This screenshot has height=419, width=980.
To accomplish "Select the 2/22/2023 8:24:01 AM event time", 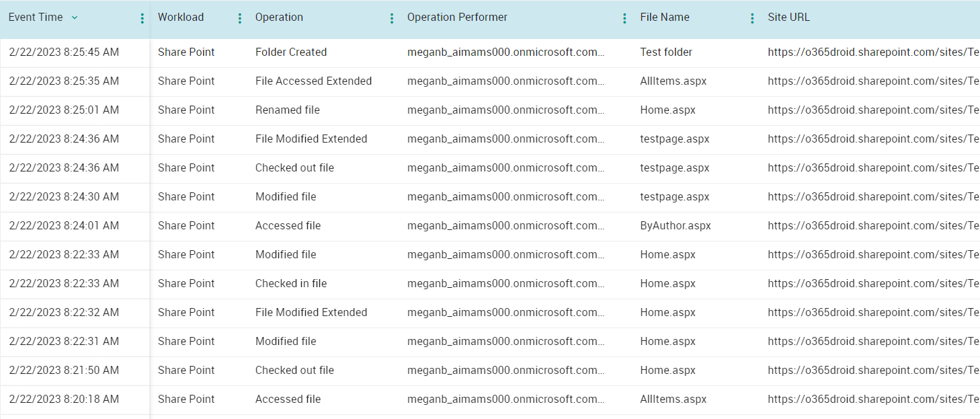I will tap(64, 226).
